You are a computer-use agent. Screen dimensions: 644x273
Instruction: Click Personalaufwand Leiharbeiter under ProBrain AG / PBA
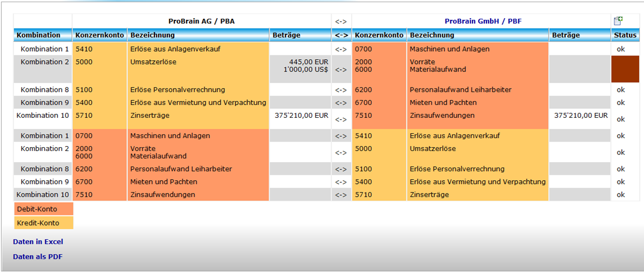(x=181, y=169)
